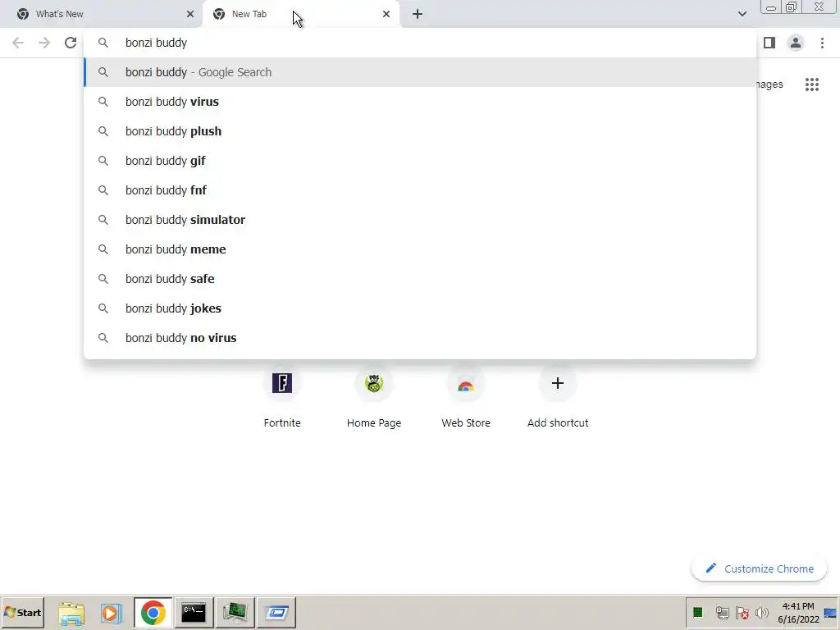Expand the tab search chevron
This screenshot has height=630, width=840.
pos(742,14)
